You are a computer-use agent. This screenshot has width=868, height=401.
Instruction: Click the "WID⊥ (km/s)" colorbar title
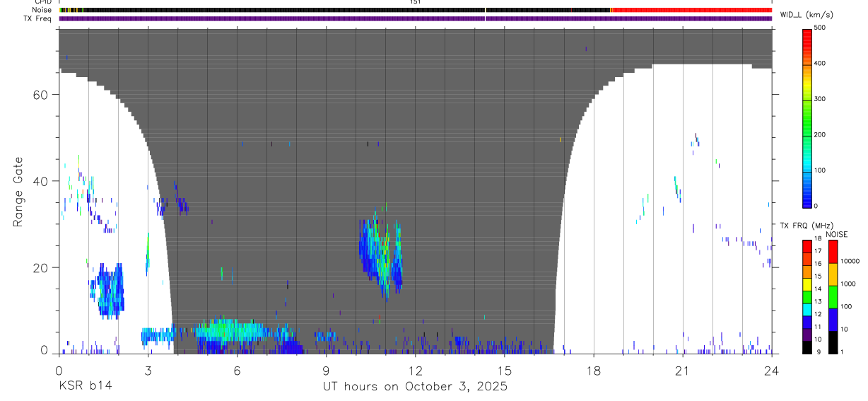pos(805,14)
